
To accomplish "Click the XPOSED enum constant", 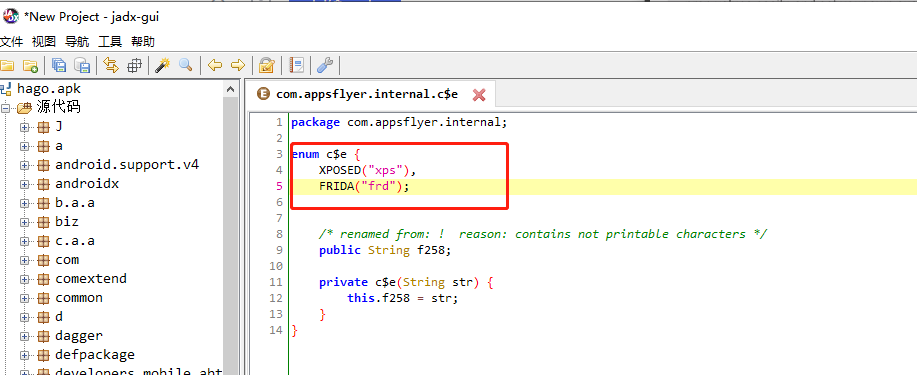I will click(340, 170).
